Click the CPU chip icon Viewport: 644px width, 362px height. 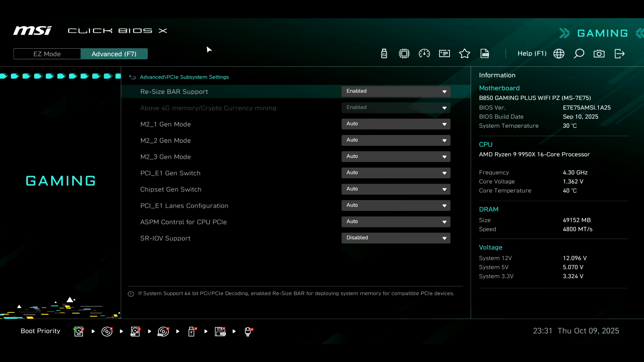[404, 54]
